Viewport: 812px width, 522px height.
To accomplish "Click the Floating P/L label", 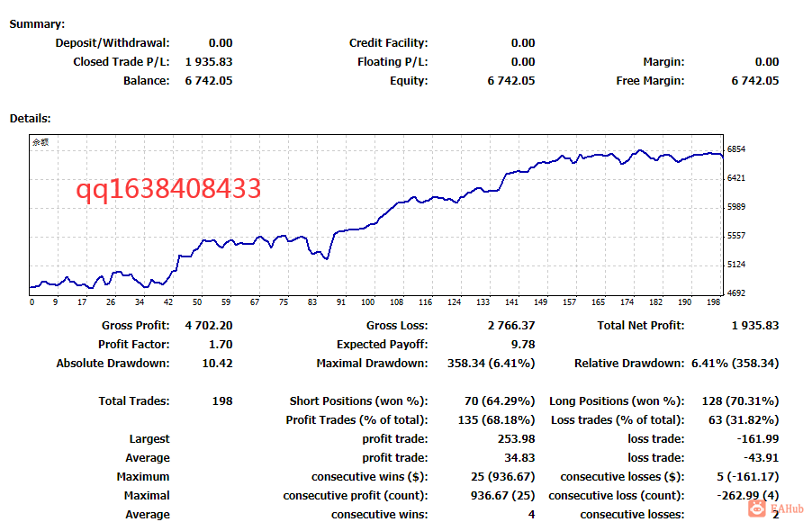I will (392, 61).
